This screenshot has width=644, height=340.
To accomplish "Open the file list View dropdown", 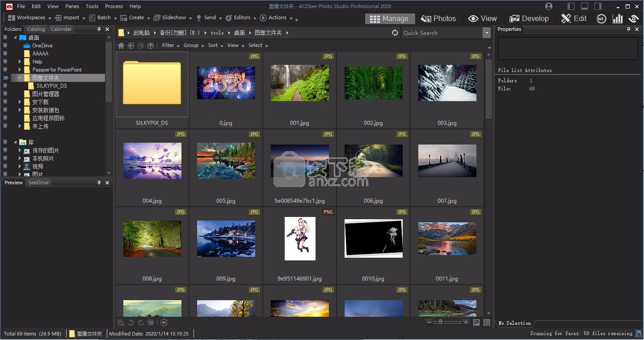I will pyautogui.click(x=236, y=45).
